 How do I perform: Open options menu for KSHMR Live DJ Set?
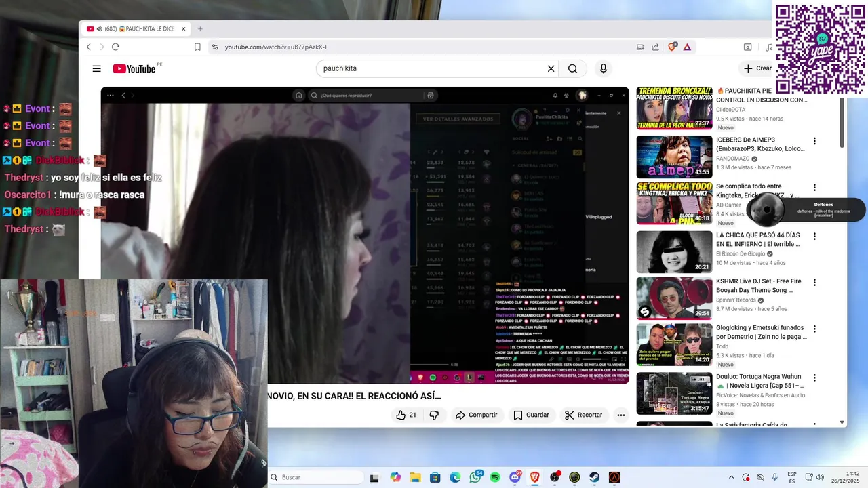tap(814, 283)
